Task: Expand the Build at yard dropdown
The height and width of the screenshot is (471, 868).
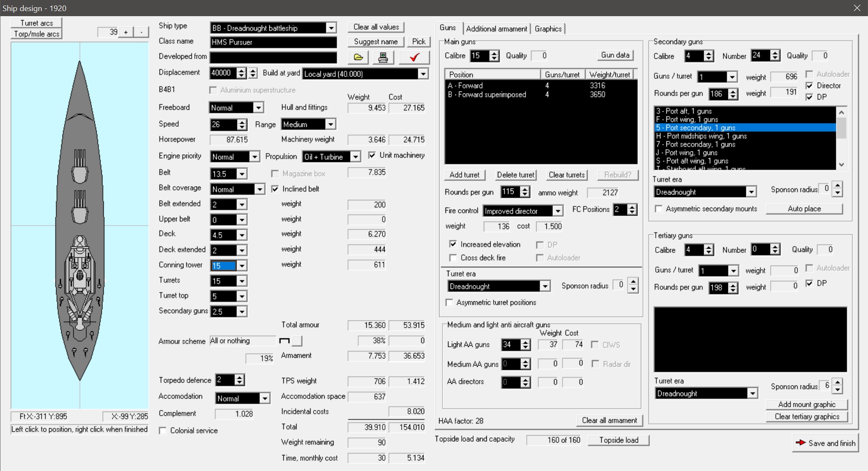Action: pos(423,74)
